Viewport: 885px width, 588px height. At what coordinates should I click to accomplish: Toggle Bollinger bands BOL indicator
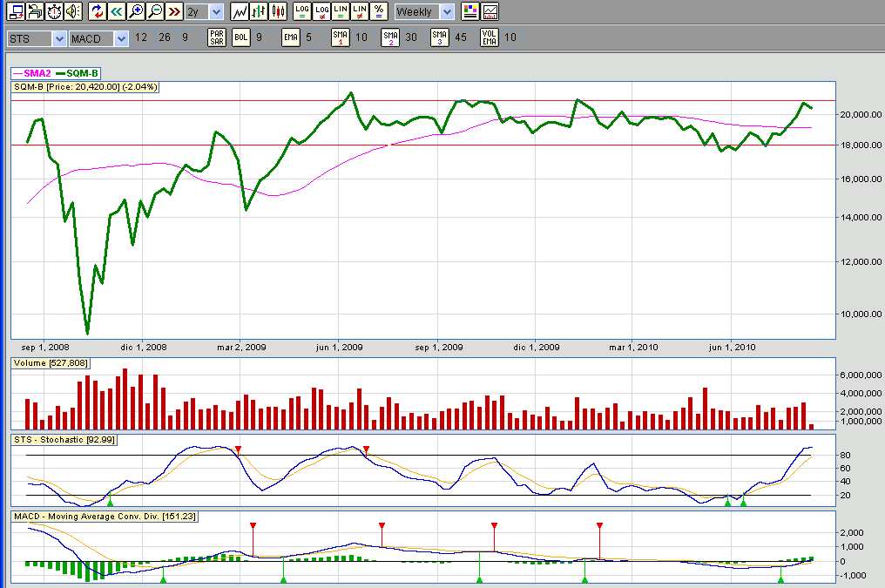click(241, 38)
